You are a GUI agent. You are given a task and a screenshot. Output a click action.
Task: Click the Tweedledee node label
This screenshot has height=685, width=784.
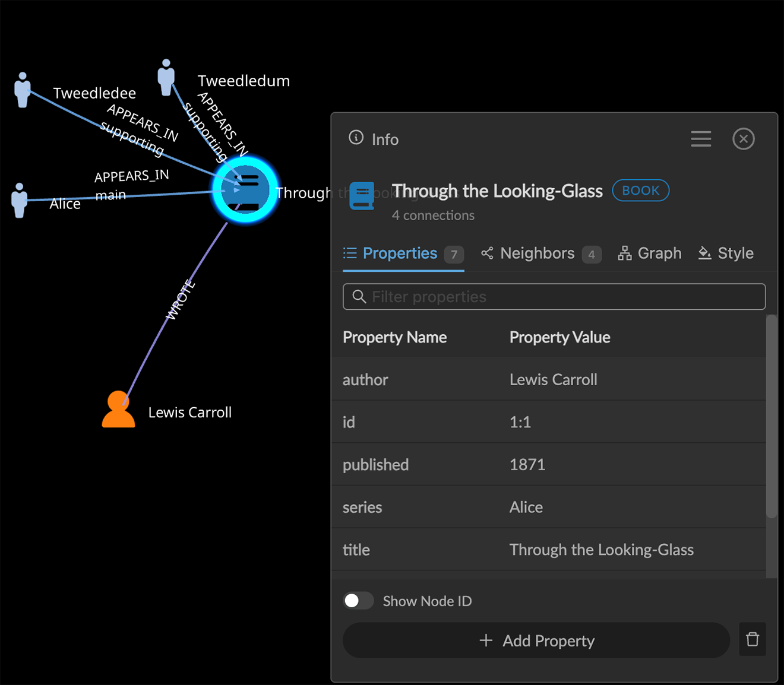(94, 93)
